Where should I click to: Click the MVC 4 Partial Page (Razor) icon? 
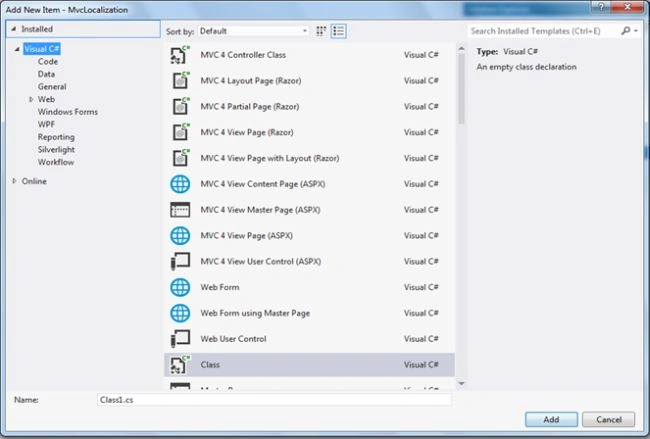[x=180, y=107]
